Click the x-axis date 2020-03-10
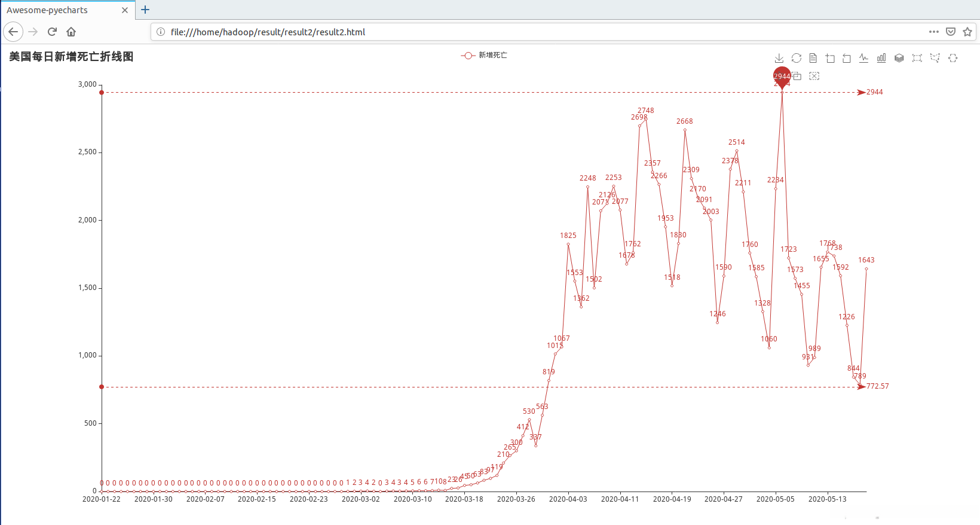The width and height of the screenshot is (980, 525). (413, 499)
